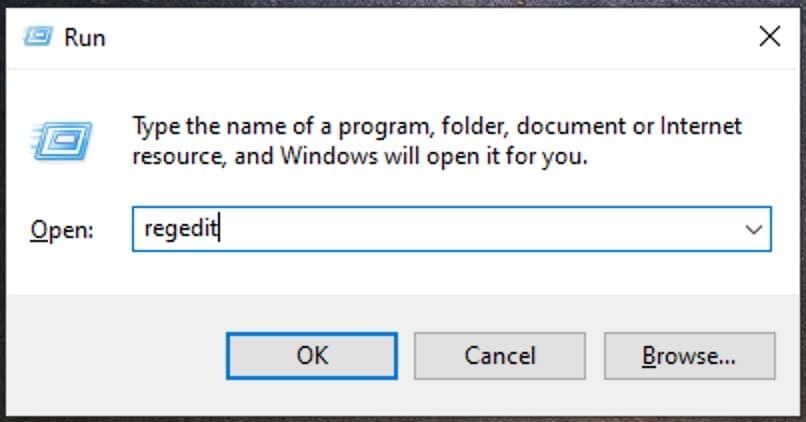The image size is (806, 422).
Task: Click the "Open:" label
Action: (62, 230)
